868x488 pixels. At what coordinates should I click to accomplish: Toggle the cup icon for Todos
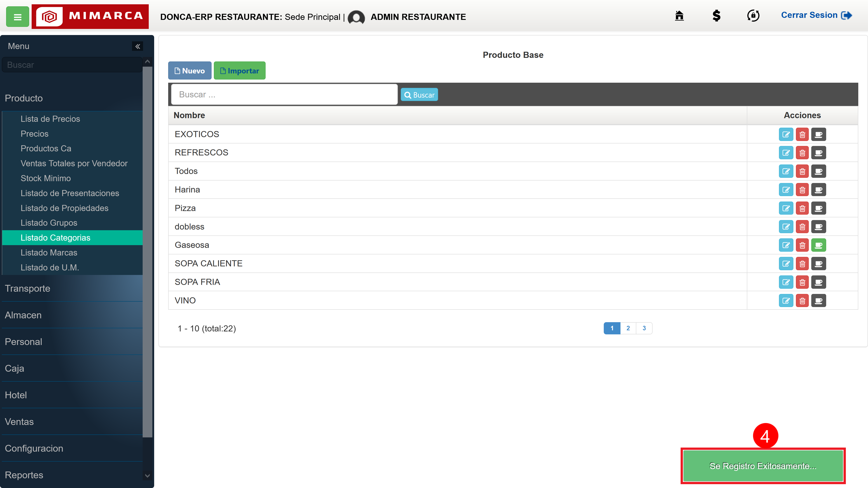pos(818,171)
